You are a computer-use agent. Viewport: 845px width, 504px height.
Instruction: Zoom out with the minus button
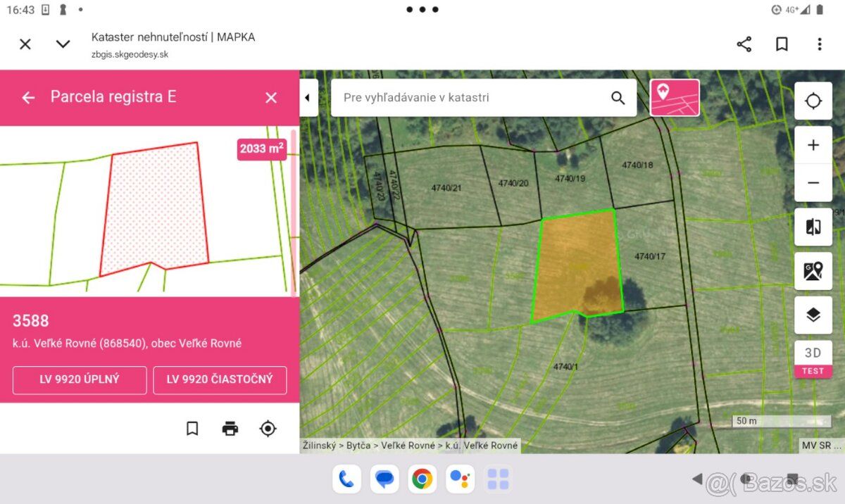(x=813, y=183)
